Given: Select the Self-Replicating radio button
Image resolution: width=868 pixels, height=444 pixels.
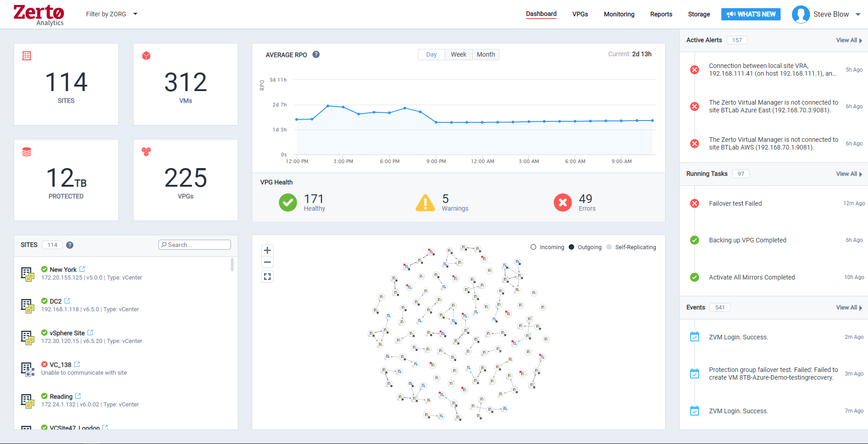Looking at the screenshot, I should click(x=610, y=247).
